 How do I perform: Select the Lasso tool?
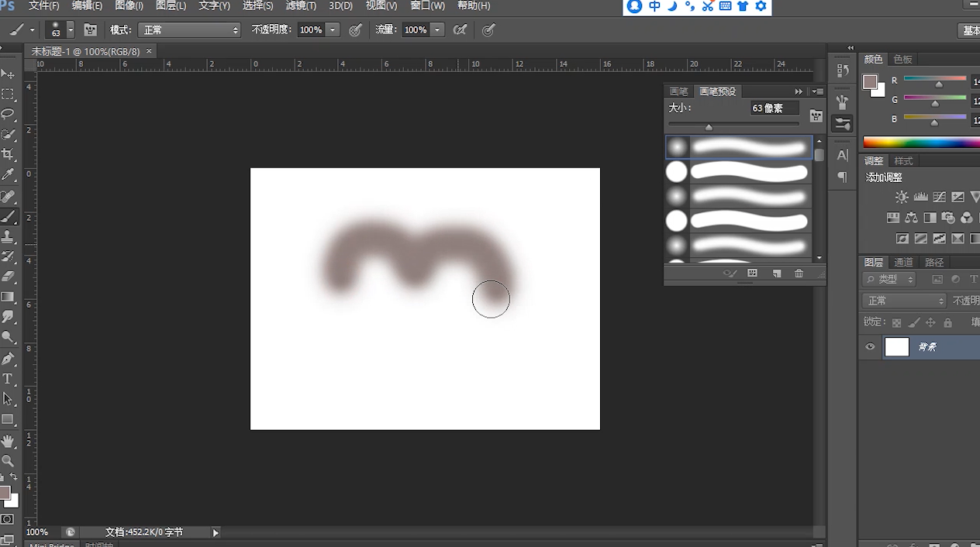coord(8,114)
